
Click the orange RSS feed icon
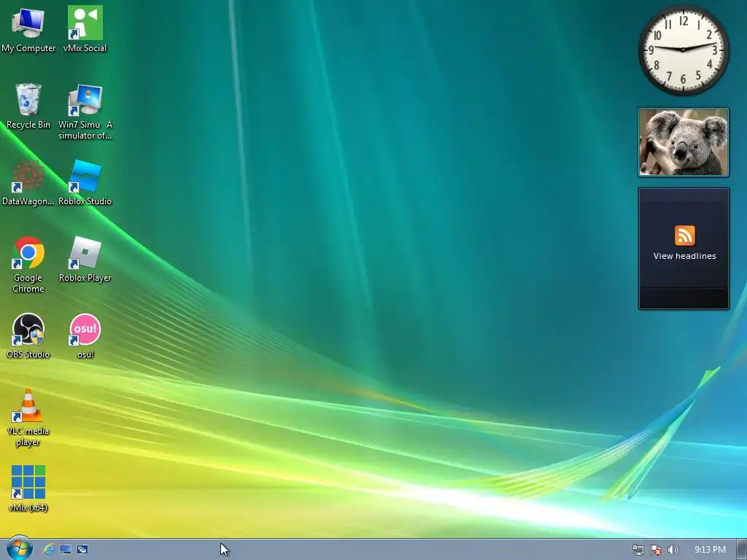click(684, 236)
